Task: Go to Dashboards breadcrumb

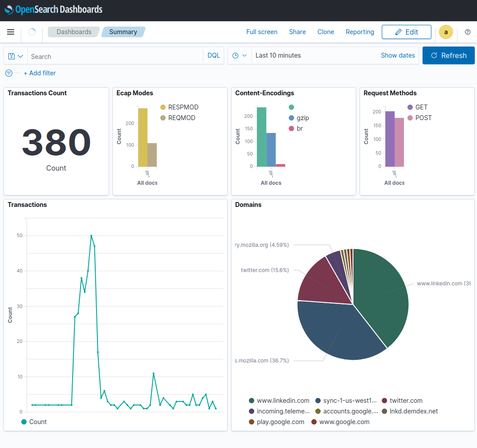Action: (x=74, y=32)
